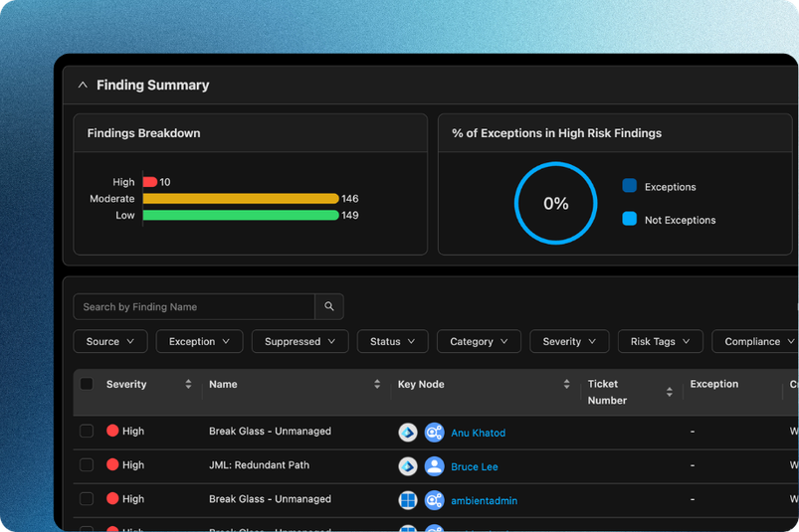Click the red High severity dot for Anu Khatod
The width and height of the screenshot is (799, 532).
click(112, 431)
